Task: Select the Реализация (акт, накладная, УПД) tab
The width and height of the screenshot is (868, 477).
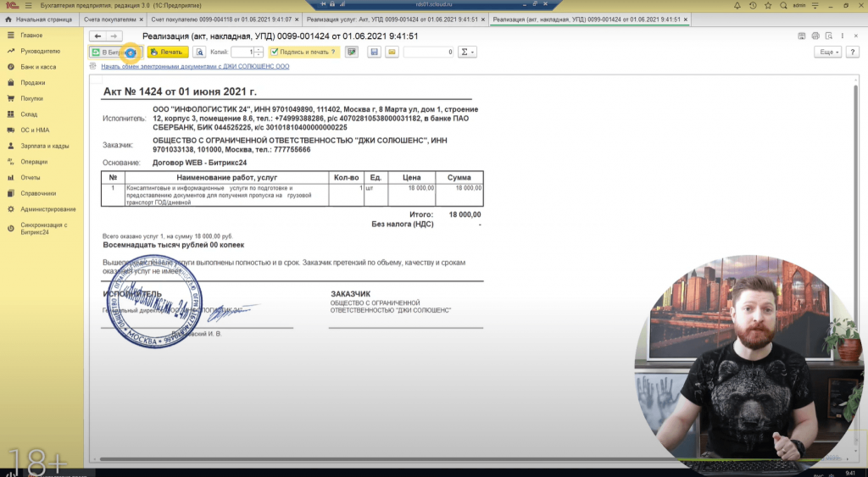Action: click(587, 19)
